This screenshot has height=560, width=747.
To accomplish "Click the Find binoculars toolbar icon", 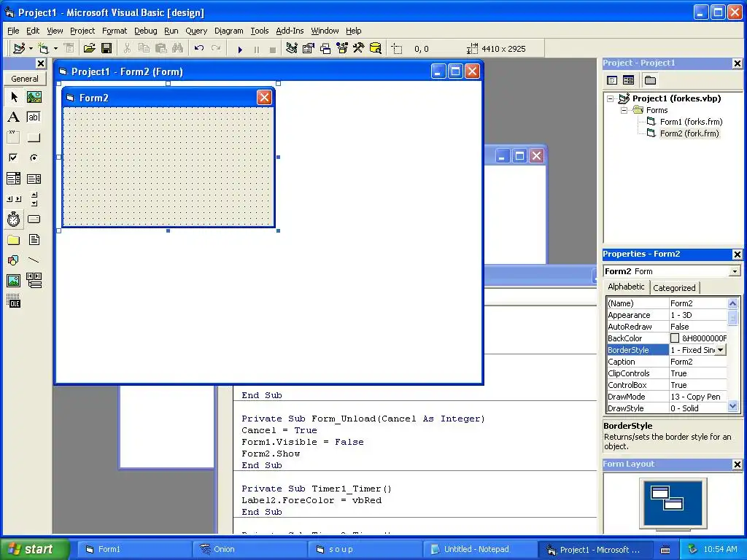I will click(x=178, y=48).
